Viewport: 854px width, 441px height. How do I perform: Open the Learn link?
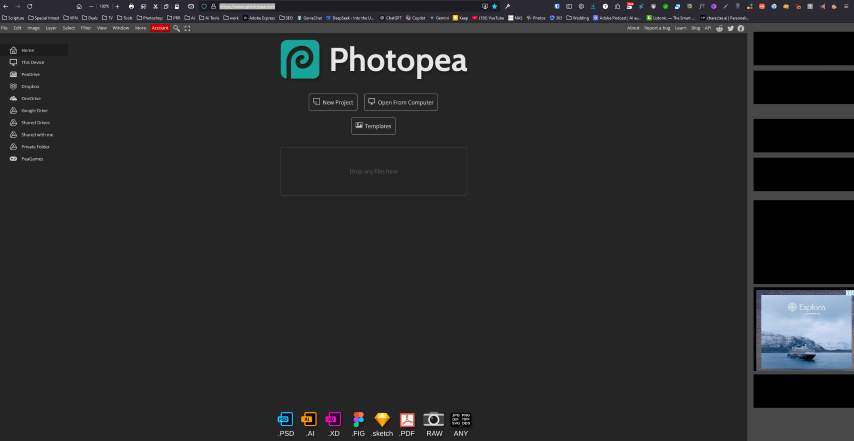(x=680, y=28)
